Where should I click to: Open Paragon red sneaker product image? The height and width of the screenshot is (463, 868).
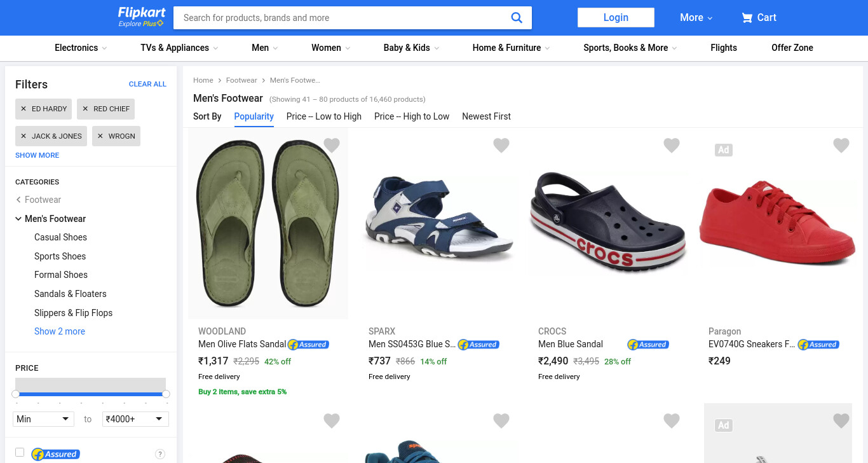tap(778, 223)
